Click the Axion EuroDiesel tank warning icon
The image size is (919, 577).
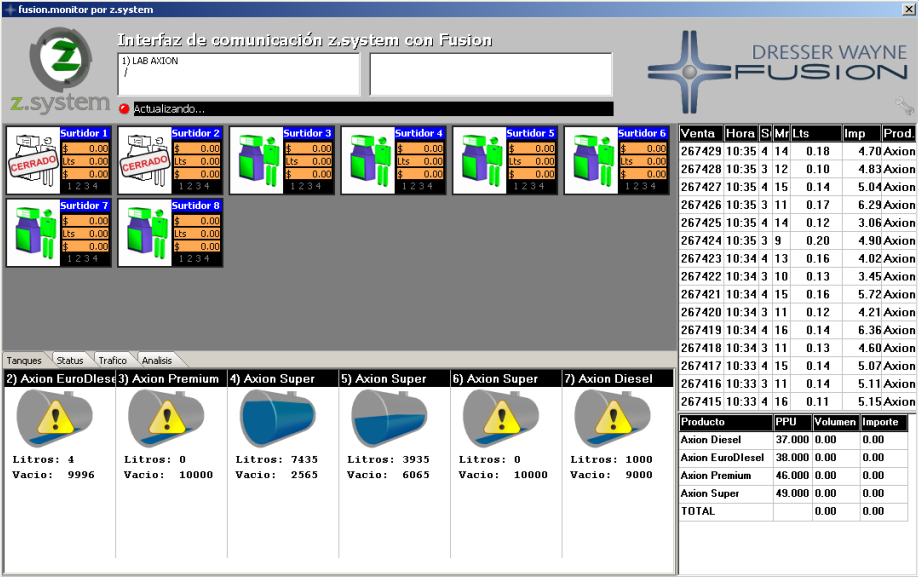[55, 418]
